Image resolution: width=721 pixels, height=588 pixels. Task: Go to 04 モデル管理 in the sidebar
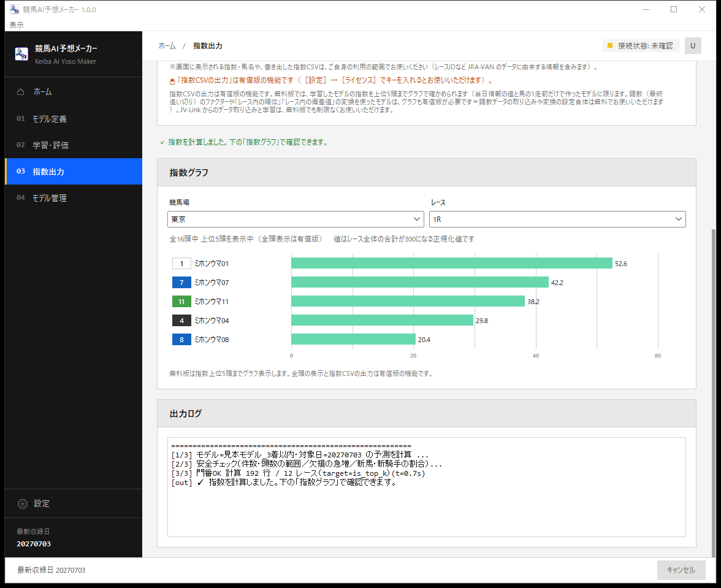tap(74, 197)
